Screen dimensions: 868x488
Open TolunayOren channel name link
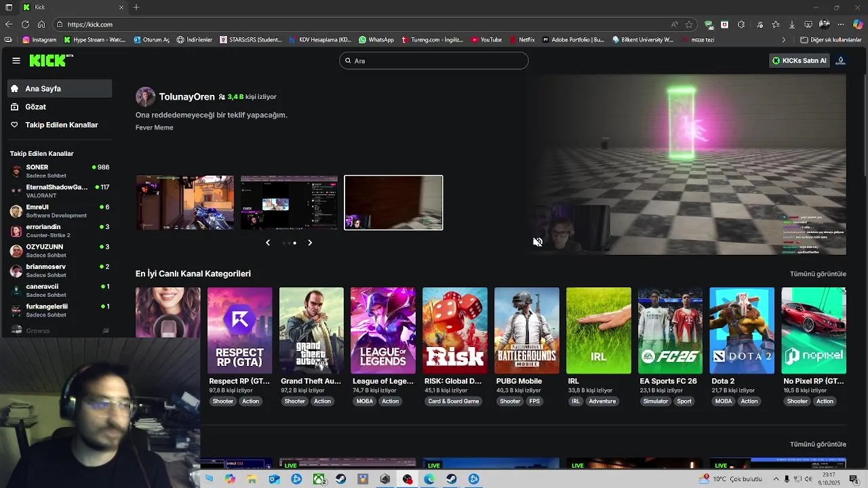(x=186, y=97)
